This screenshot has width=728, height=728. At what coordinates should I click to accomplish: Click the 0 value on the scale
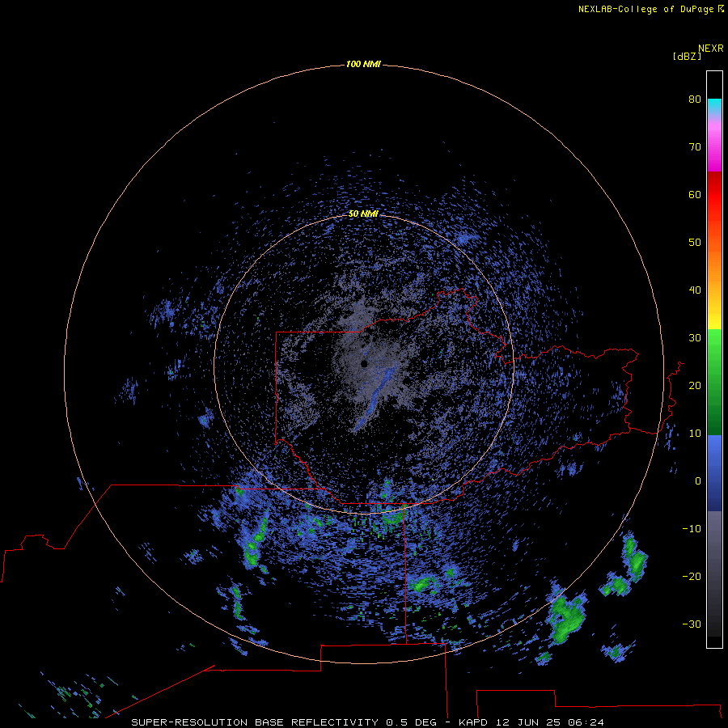(x=698, y=481)
